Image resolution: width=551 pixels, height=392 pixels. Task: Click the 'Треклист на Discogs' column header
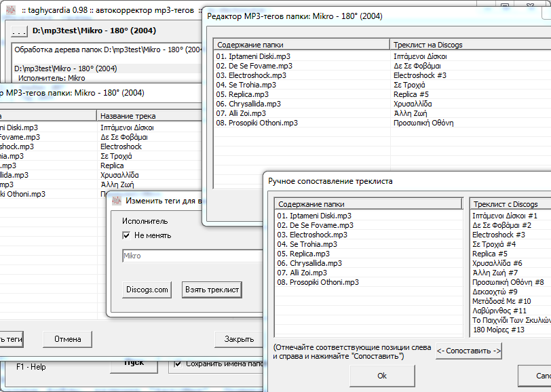tap(470, 45)
